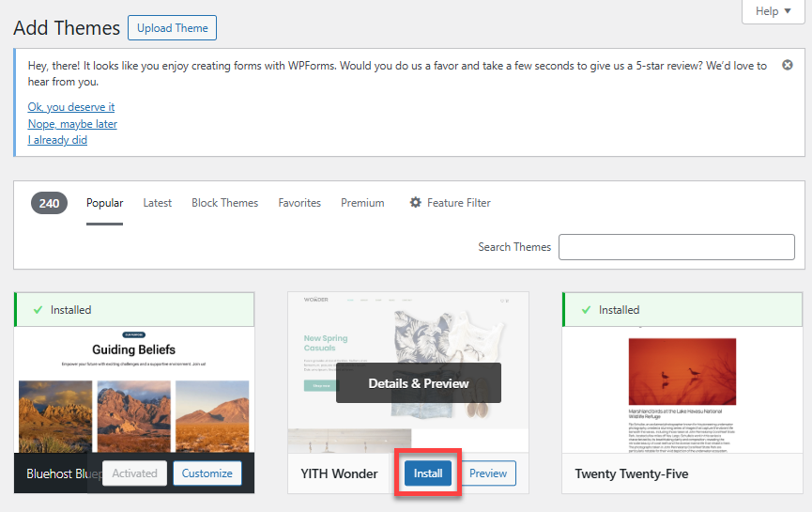Viewport: 812px width, 512px height.
Task: Click the Activated button on Bluehost theme
Action: tap(134, 473)
